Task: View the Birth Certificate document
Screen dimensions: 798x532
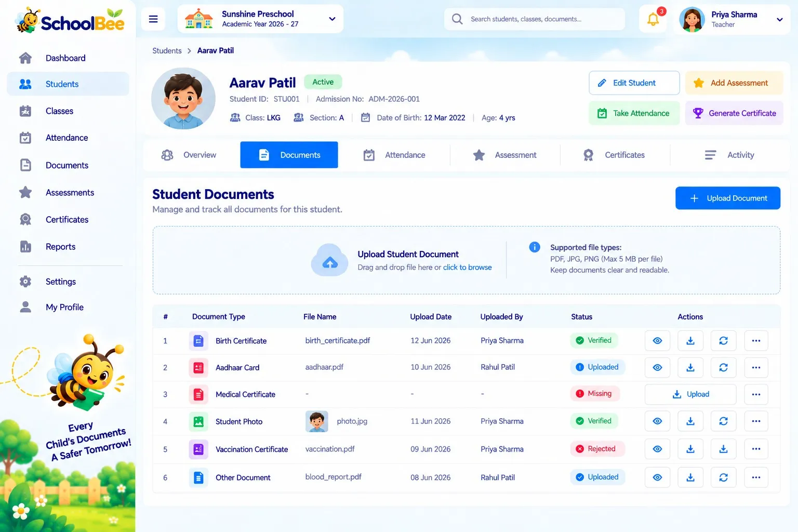Action: tap(657, 341)
